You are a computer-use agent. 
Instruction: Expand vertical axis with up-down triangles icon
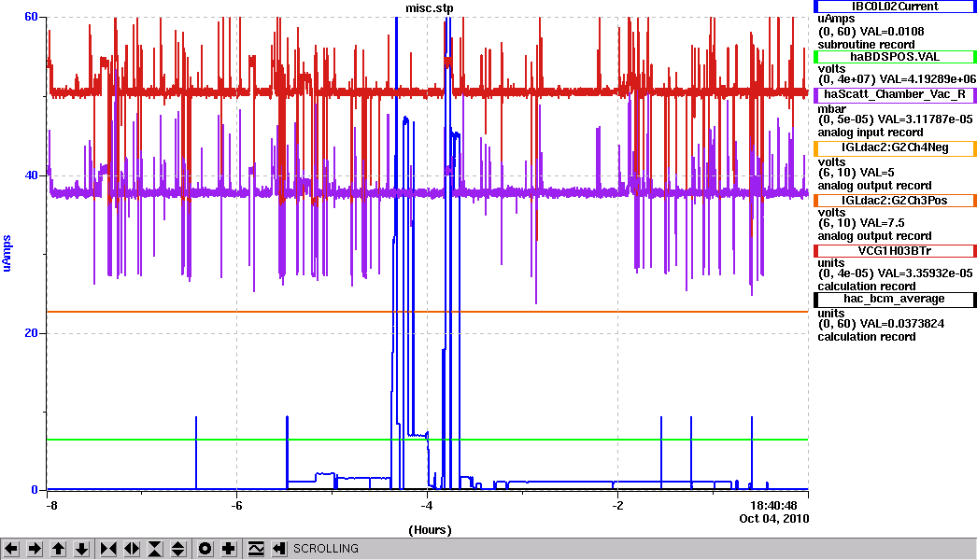[178, 549]
